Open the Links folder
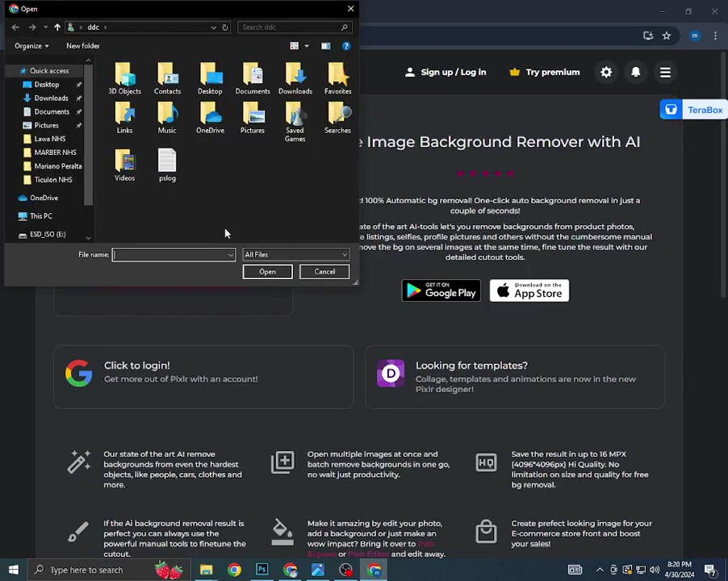The image size is (728, 581). pos(125,118)
